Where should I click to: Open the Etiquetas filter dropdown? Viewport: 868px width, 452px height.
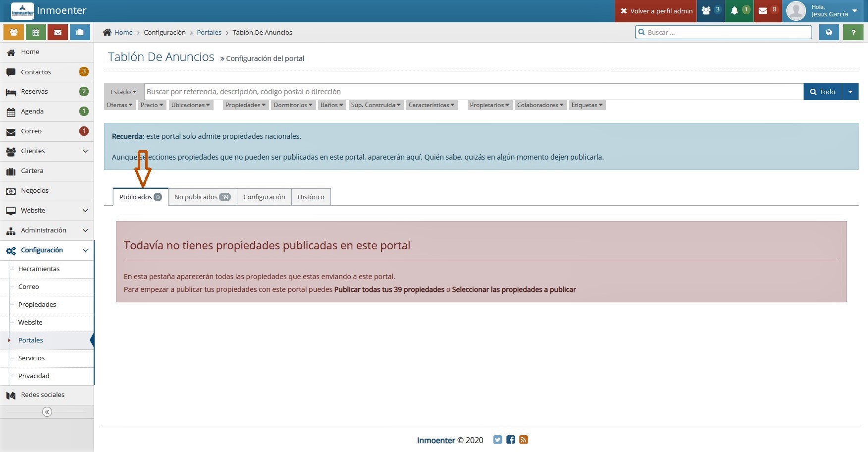(x=587, y=105)
